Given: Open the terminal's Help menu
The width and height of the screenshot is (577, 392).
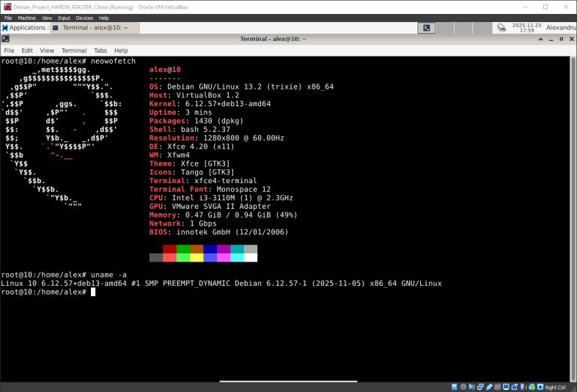Looking at the screenshot, I should [121, 51].
